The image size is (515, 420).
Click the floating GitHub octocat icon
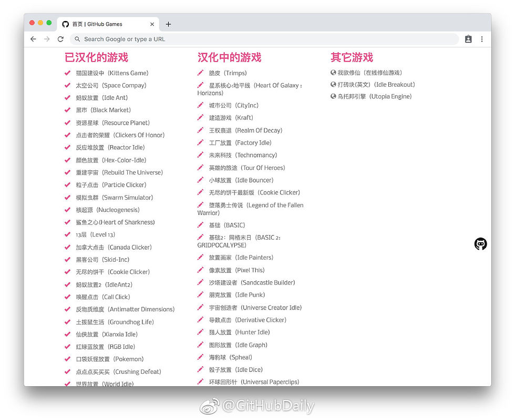coord(480,244)
